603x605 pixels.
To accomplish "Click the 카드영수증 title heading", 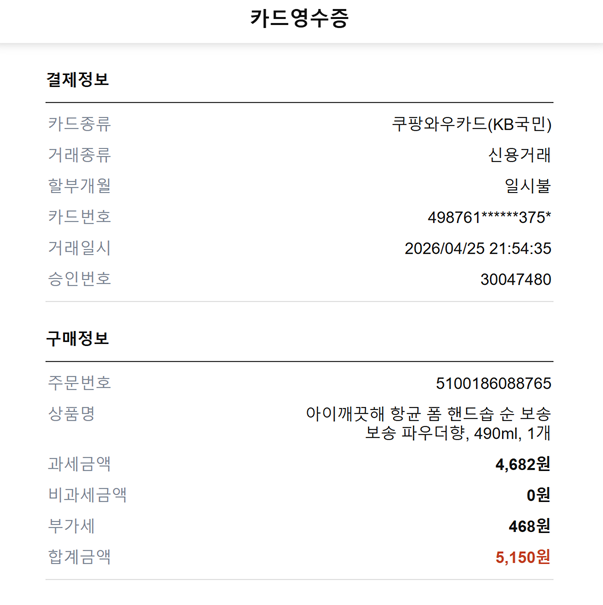I will click(299, 19).
